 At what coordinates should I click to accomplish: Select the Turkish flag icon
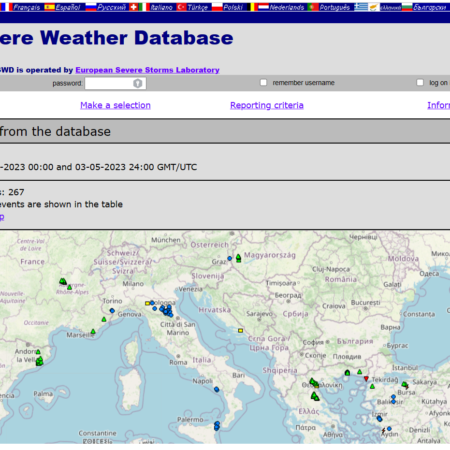[181, 7]
